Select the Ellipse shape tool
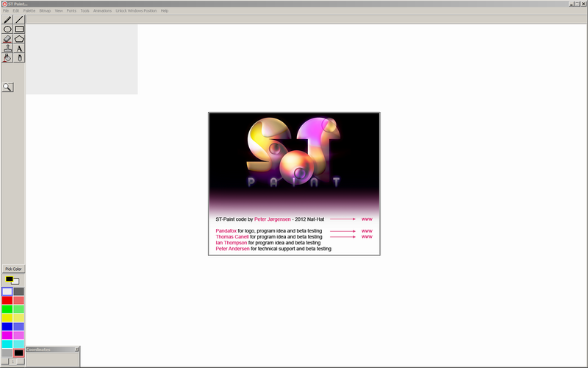The width and height of the screenshot is (588, 368). click(x=7, y=29)
